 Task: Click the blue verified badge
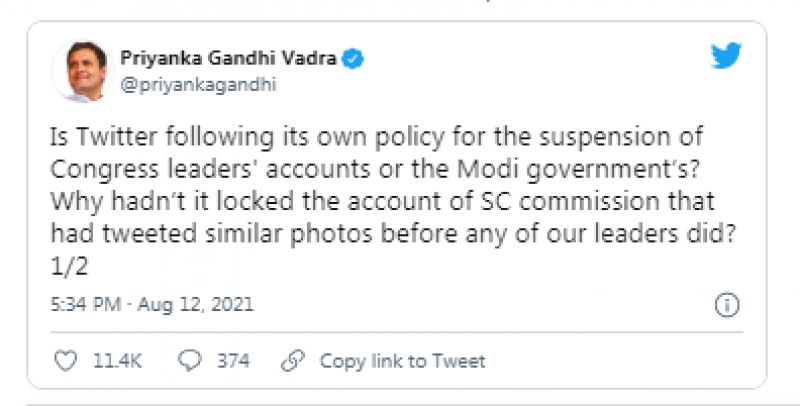point(353,59)
